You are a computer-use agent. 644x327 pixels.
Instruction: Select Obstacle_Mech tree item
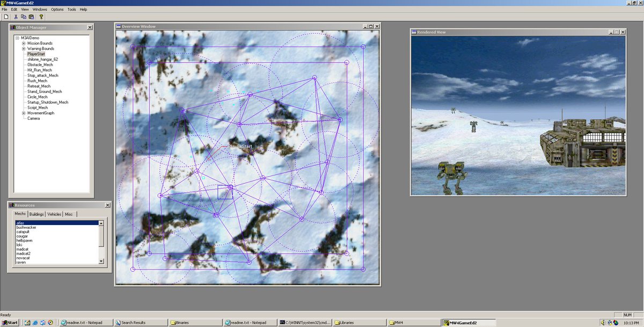[x=40, y=64]
